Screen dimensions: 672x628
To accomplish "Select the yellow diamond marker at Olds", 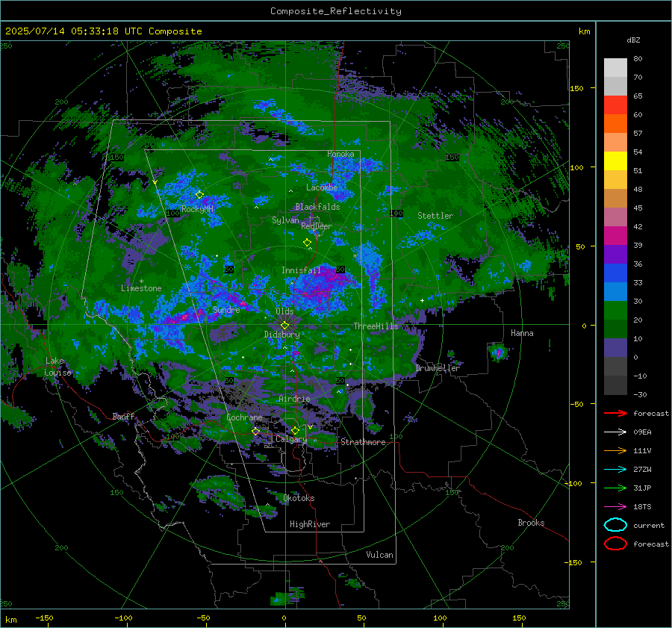I will 284,326.
